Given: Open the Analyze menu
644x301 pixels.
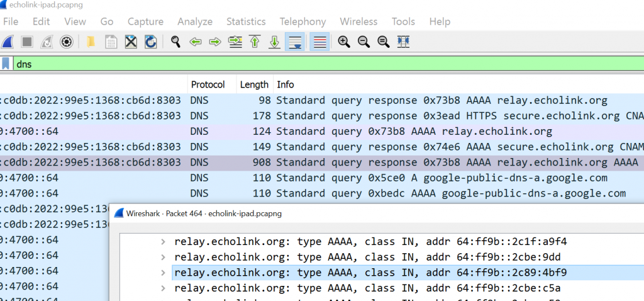Looking at the screenshot, I should pos(195,21).
